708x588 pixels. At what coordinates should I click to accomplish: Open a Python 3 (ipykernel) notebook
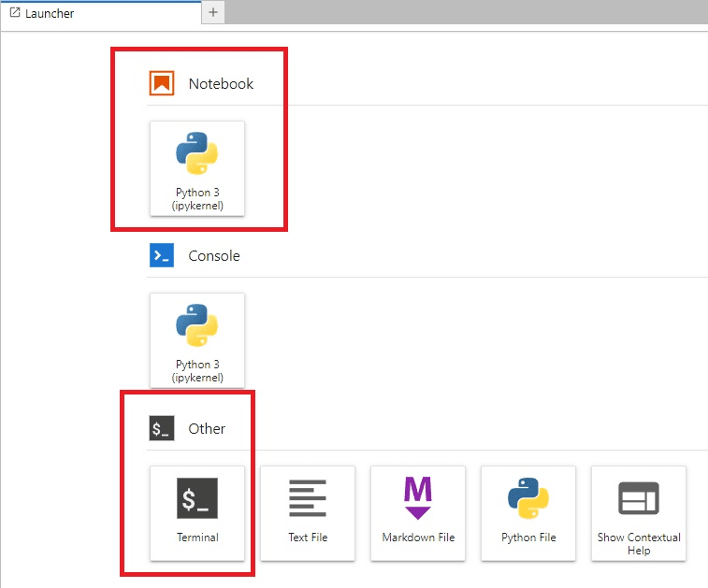pyautogui.click(x=197, y=168)
